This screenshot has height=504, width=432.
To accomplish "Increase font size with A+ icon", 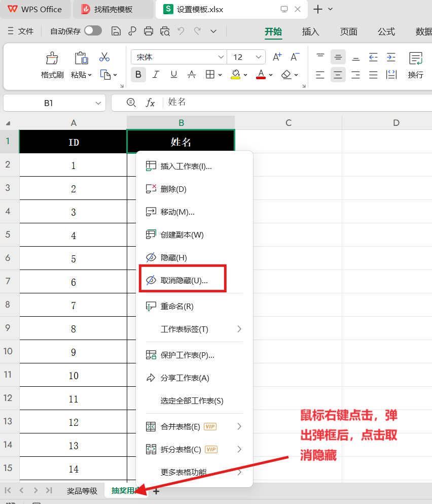I will (277, 57).
